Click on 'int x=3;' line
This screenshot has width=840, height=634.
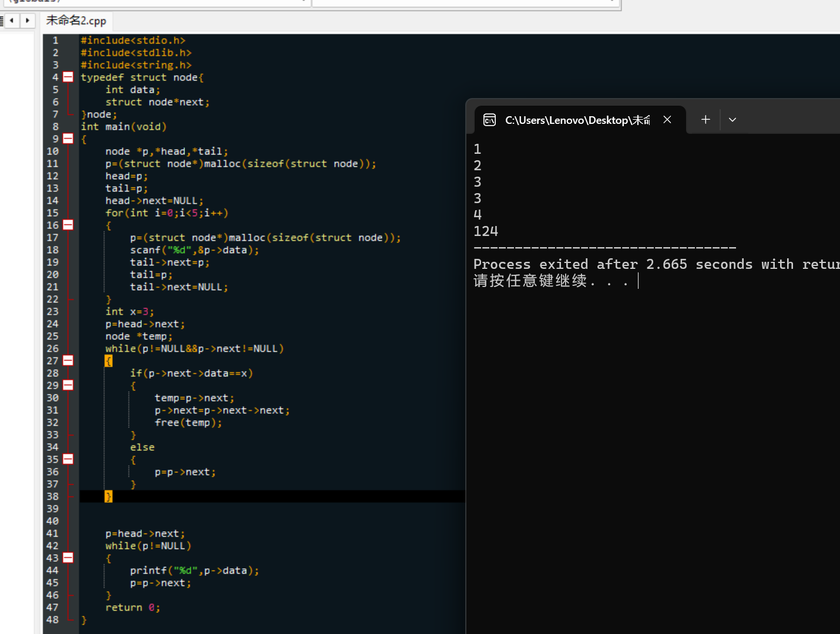pos(130,312)
